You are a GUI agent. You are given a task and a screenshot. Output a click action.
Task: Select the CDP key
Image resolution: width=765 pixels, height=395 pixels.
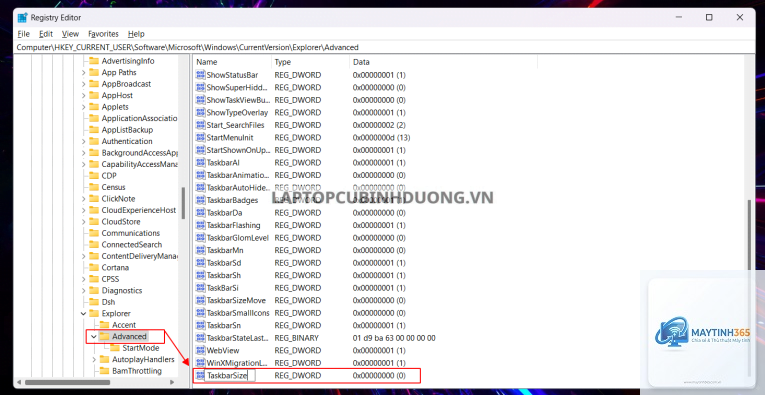[109, 176]
